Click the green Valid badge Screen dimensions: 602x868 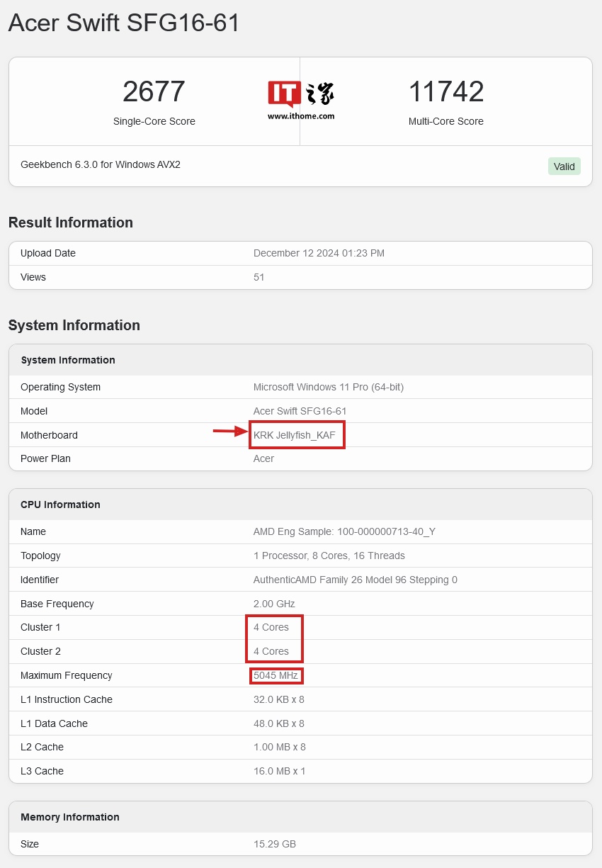click(x=564, y=167)
